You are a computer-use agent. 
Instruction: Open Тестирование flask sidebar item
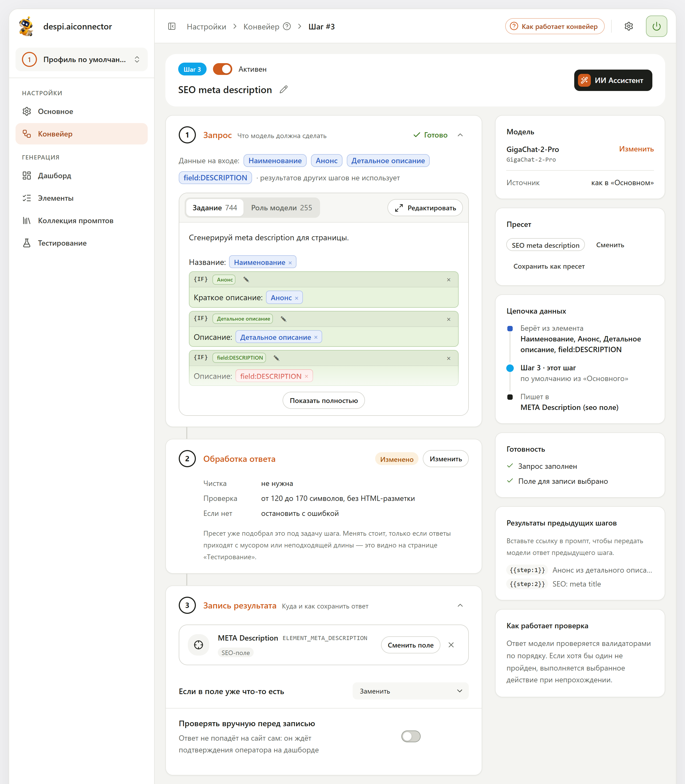[x=81, y=243]
